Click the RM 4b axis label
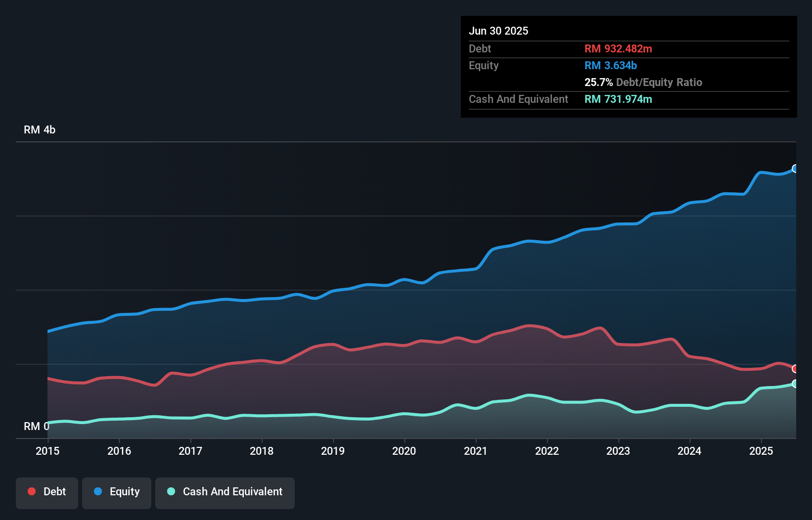The height and width of the screenshot is (520, 812). coord(40,130)
